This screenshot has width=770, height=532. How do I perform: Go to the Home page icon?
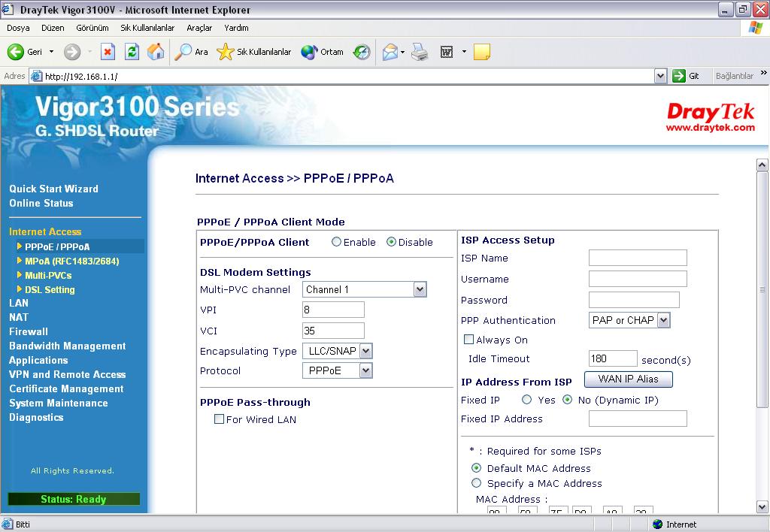156,52
